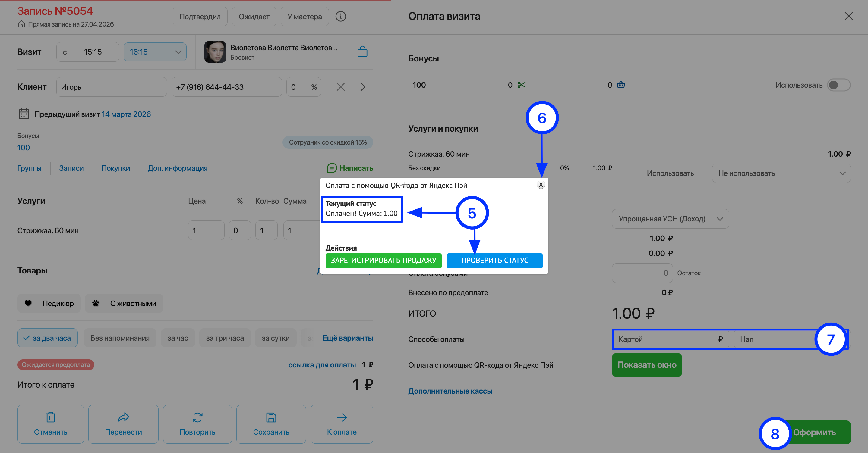Image resolution: width=868 pixels, height=453 pixels.
Task: Focus the Оплата бонусами amount field
Action: (x=642, y=273)
